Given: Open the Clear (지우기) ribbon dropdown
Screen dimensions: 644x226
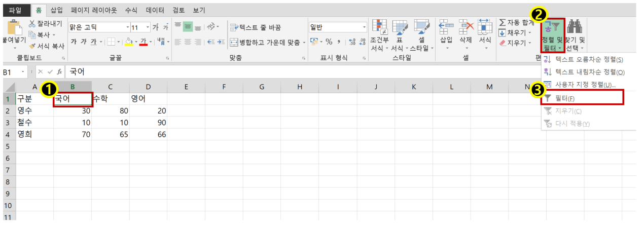Looking at the screenshot, I should 515,43.
